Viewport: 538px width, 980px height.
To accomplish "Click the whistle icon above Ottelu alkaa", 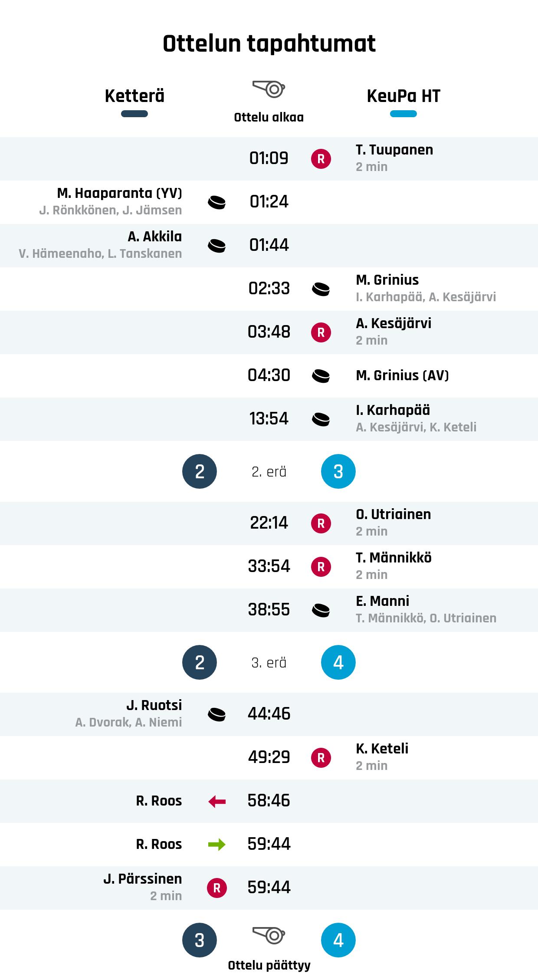I will [269, 89].
